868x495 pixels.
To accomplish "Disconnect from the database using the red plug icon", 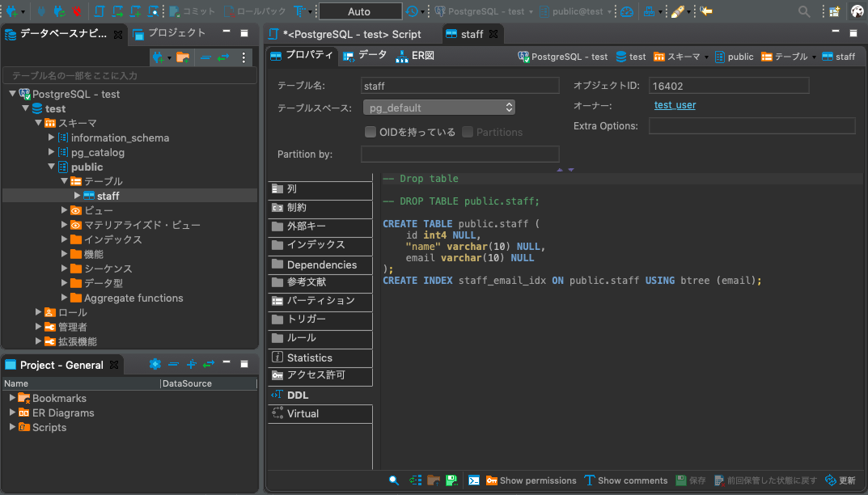I will (76, 11).
